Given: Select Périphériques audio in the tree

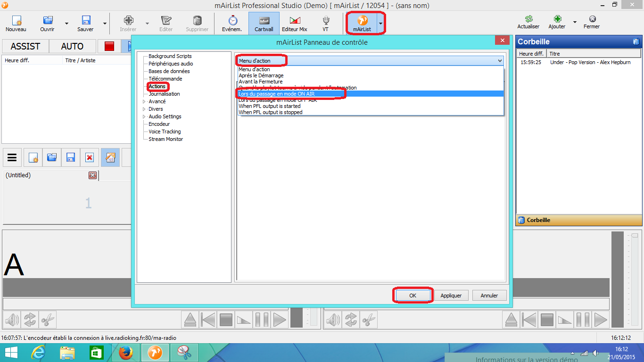Looking at the screenshot, I should 171,64.
